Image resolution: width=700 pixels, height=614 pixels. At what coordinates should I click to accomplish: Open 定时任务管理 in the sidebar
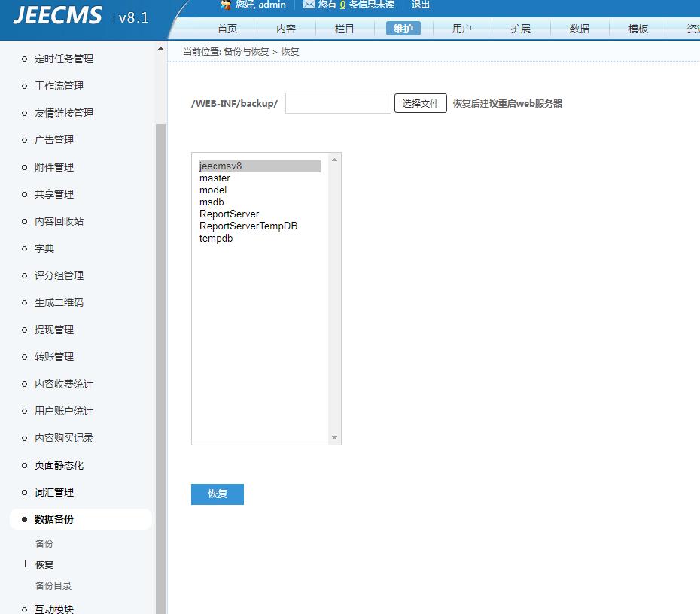[64, 59]
